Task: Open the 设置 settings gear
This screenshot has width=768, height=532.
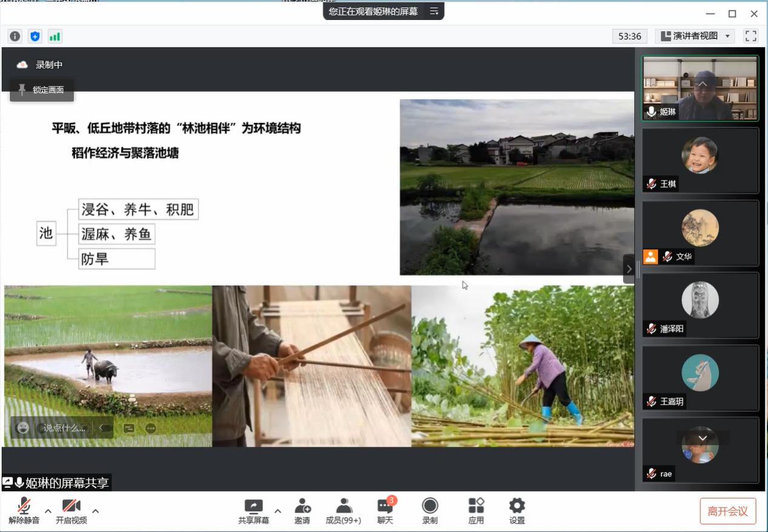Action: (x=516, y=511)
